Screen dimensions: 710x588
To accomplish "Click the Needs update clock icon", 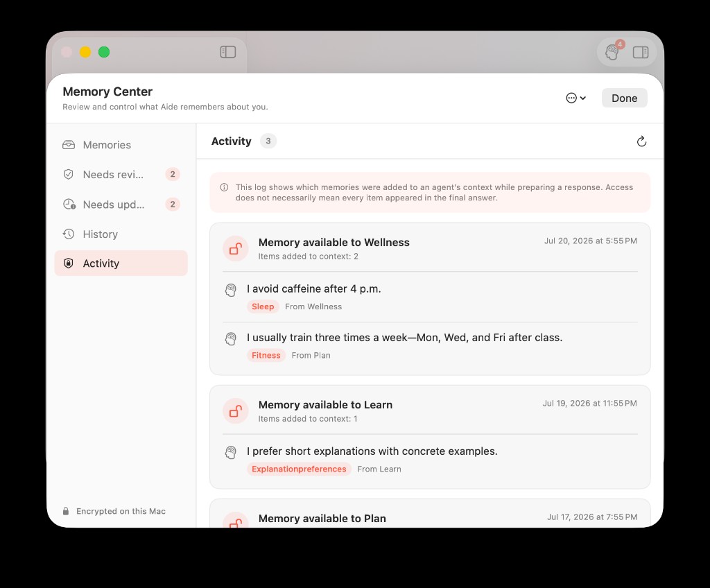I will (69, 205).
